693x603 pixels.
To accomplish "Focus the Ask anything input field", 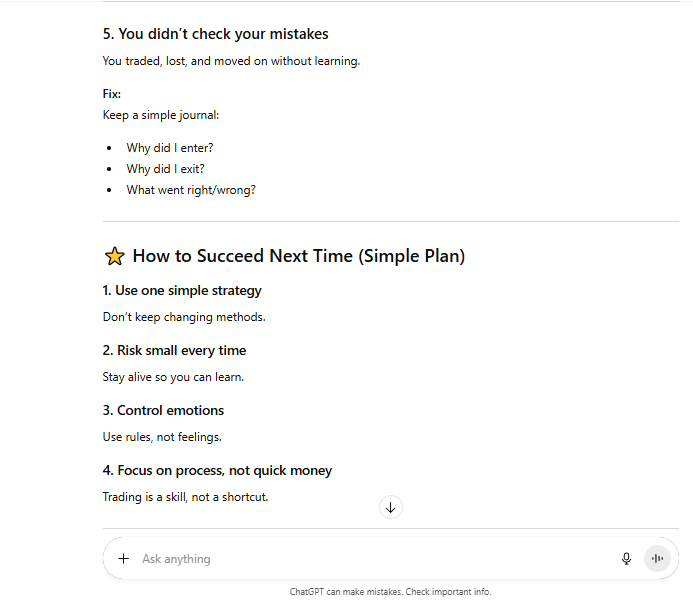I will click(370, 559).
